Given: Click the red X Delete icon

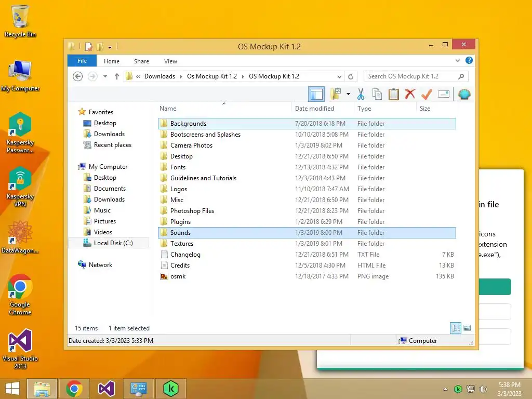Looking at the screenshot, I should (410, 94).
